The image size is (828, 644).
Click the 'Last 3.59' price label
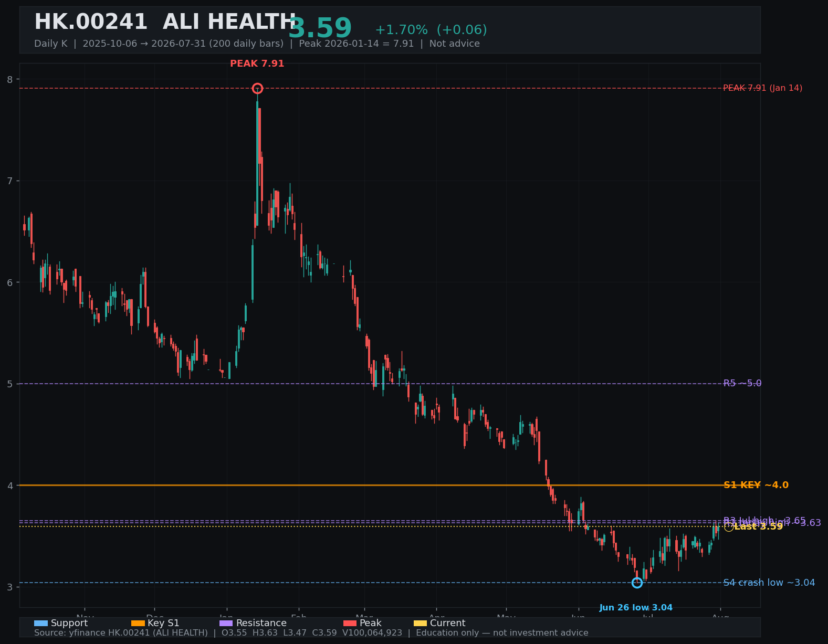pos(759,526)
